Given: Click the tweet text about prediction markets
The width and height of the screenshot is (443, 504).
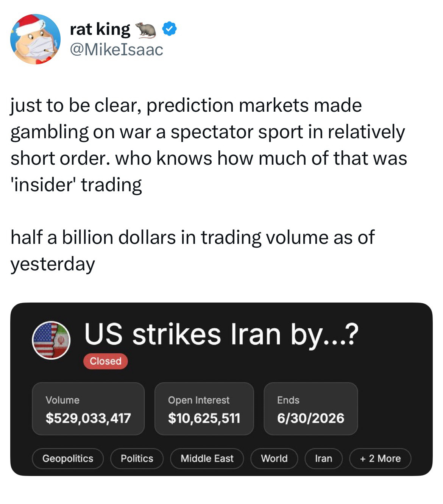Looking at the screenshot, I should (208, 145).
